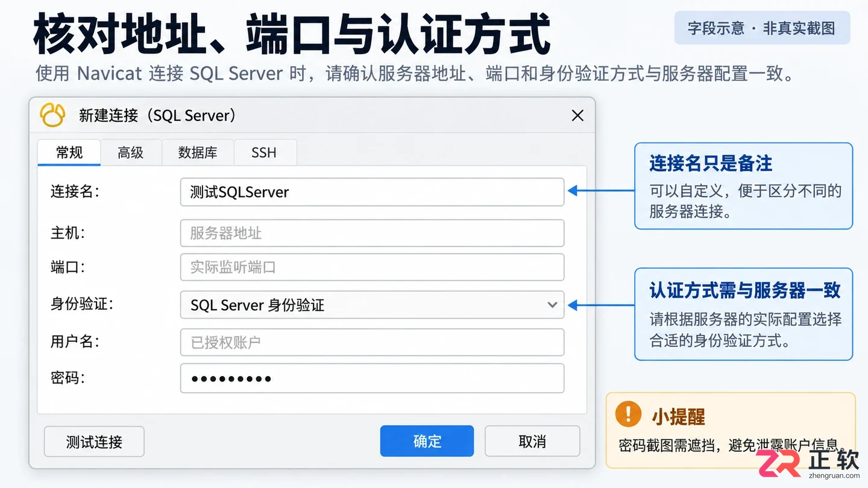The width and height of the screenshot is (868, 488).
Task: Select the 用户名 input box
Action: tap(372, 342)
